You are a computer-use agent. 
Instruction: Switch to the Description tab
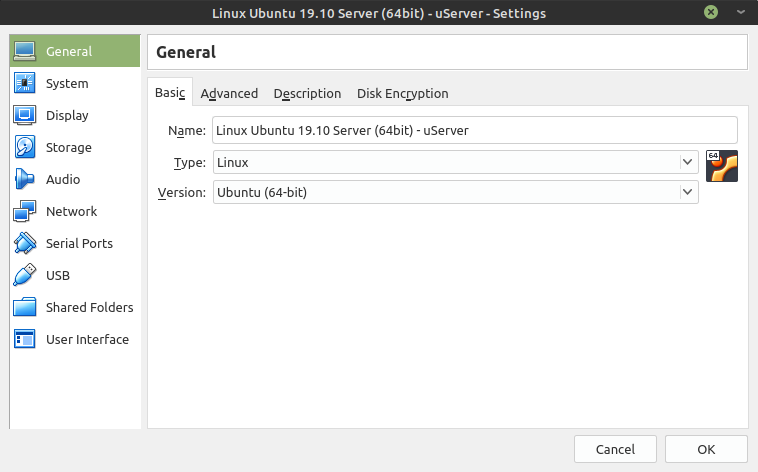pyautogui.click(x=307, y=93)
